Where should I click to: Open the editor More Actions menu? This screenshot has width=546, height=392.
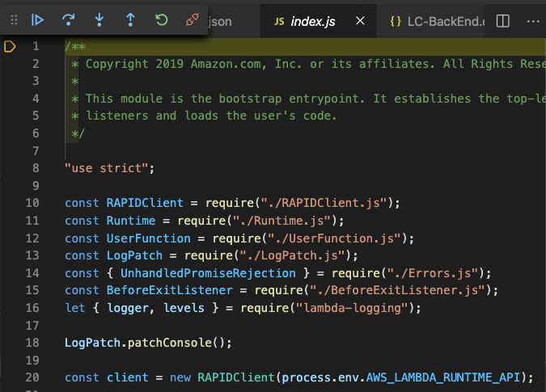pos(533,21)
